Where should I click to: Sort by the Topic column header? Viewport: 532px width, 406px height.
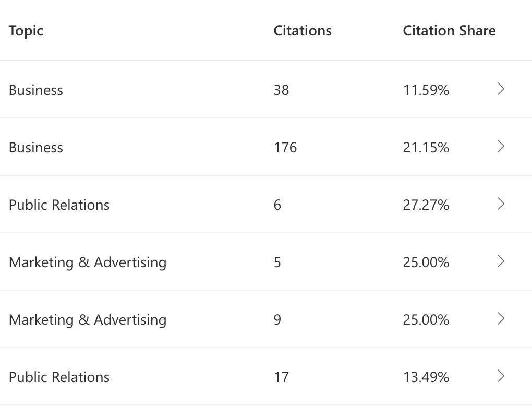tap(26, 31)
